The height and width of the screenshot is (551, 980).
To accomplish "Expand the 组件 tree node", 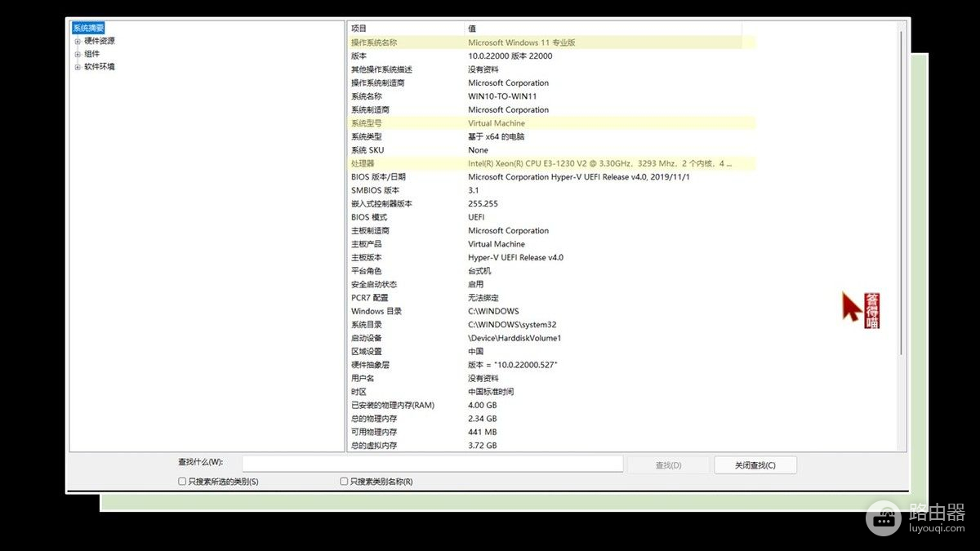I will coord(78,54).
